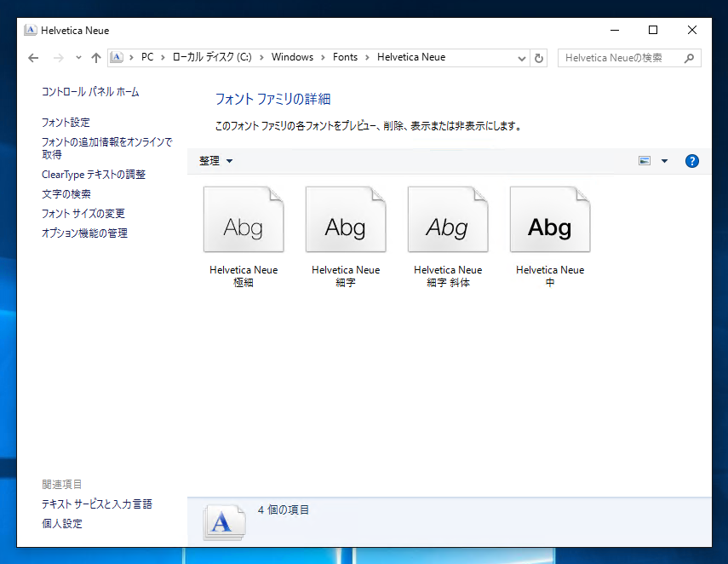
Task: Open テキスト サービスと入力言語 link
Action: (97, 504)
